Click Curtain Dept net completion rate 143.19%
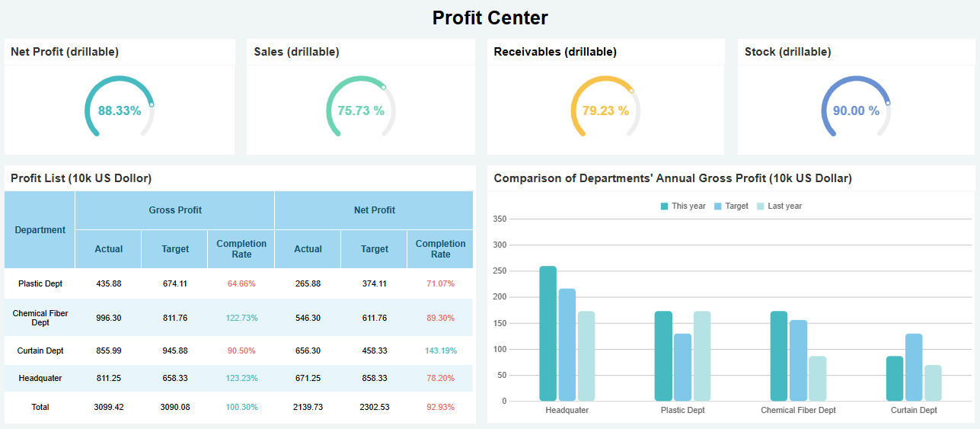 pos(441,351)
